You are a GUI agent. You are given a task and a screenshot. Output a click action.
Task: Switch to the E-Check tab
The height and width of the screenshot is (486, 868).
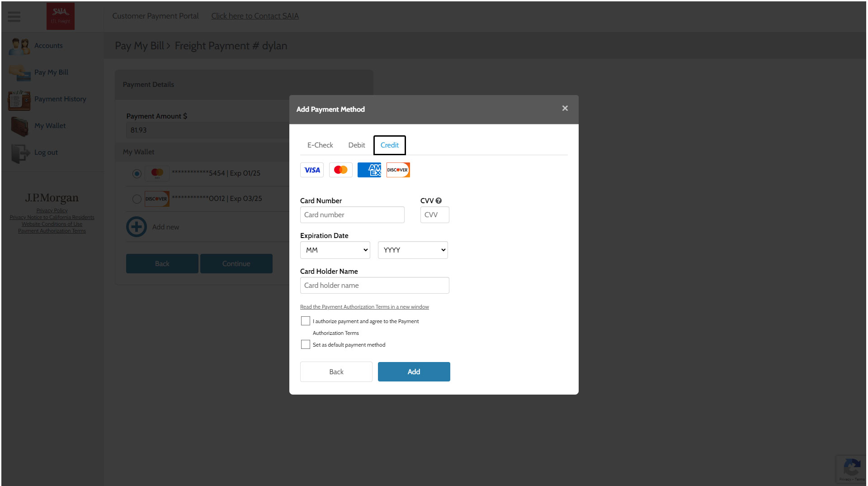[x=320, y=145]
